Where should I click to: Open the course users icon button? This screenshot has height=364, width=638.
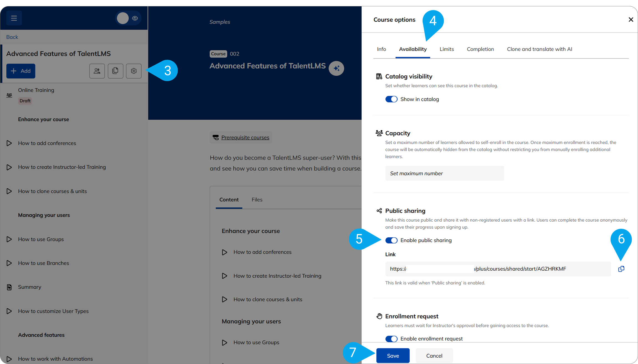(97, 71)
